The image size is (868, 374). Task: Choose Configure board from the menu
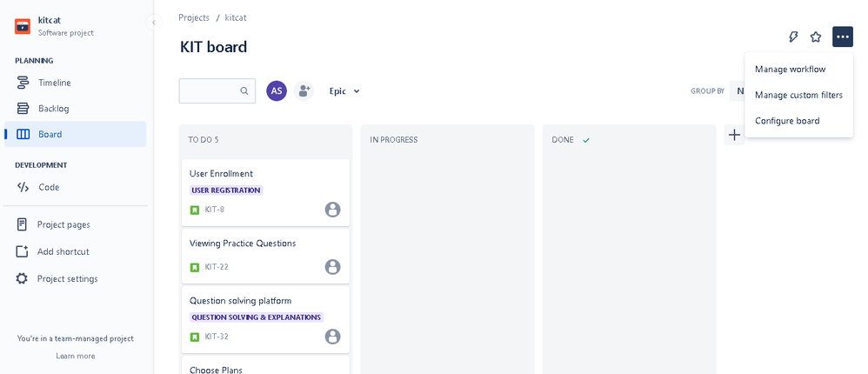coord(798,121)
